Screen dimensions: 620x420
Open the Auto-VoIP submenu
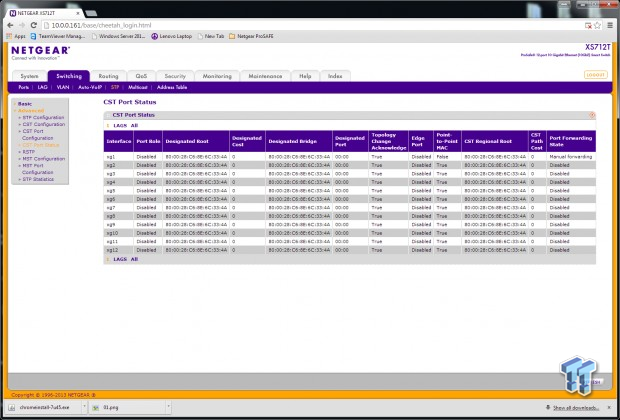coord(90,87)
